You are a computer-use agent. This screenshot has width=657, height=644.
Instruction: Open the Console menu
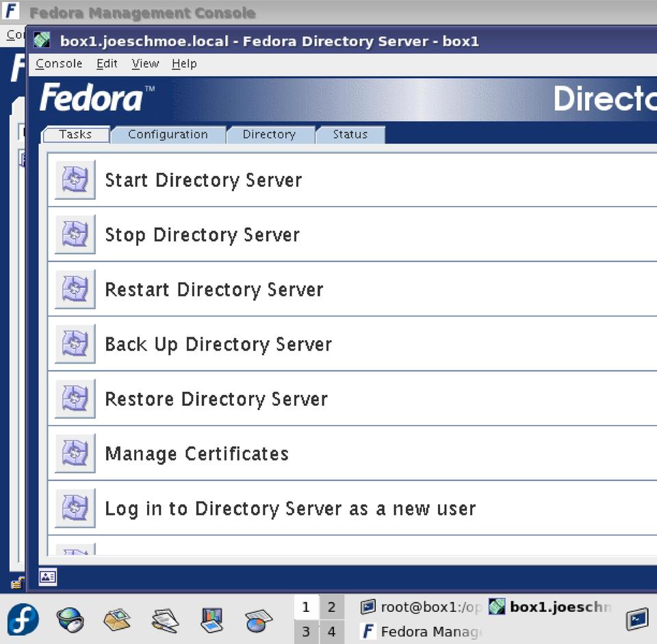click(x=59, y=64)
